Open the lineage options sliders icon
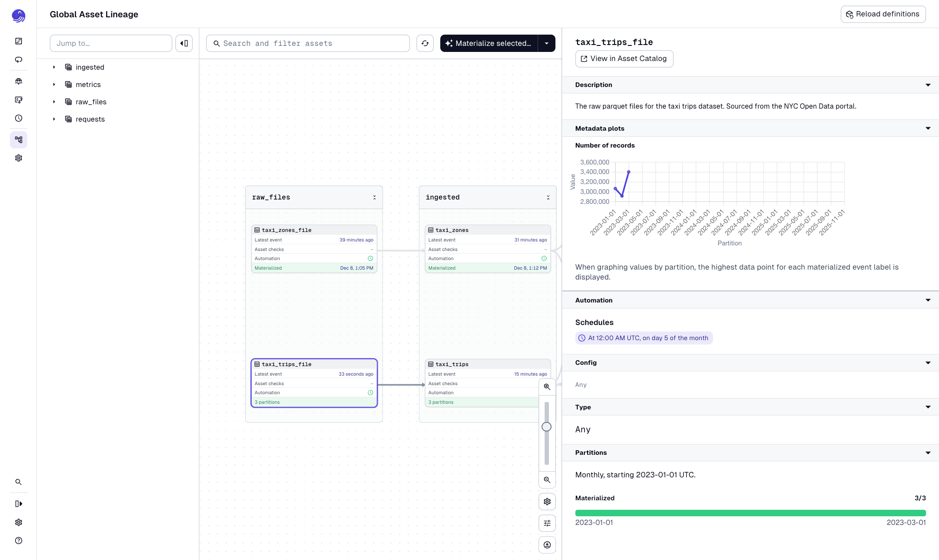Viewport: 939px width, 560px height. click(547, 523)
